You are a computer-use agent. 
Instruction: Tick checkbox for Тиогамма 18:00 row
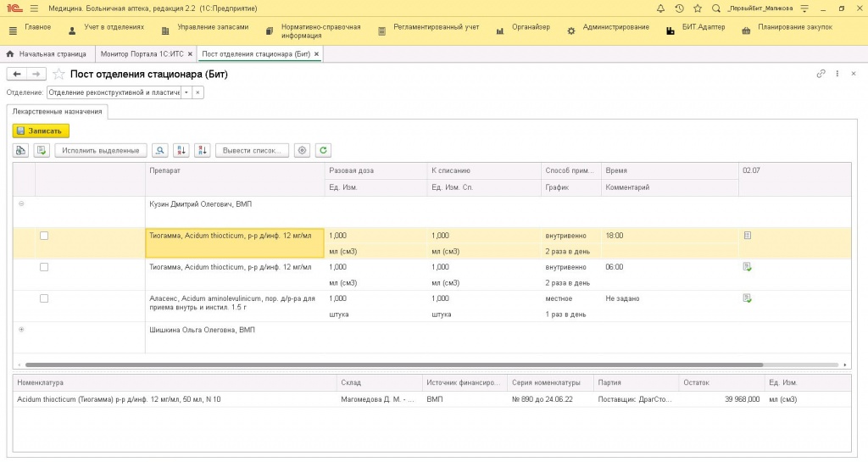44,236
